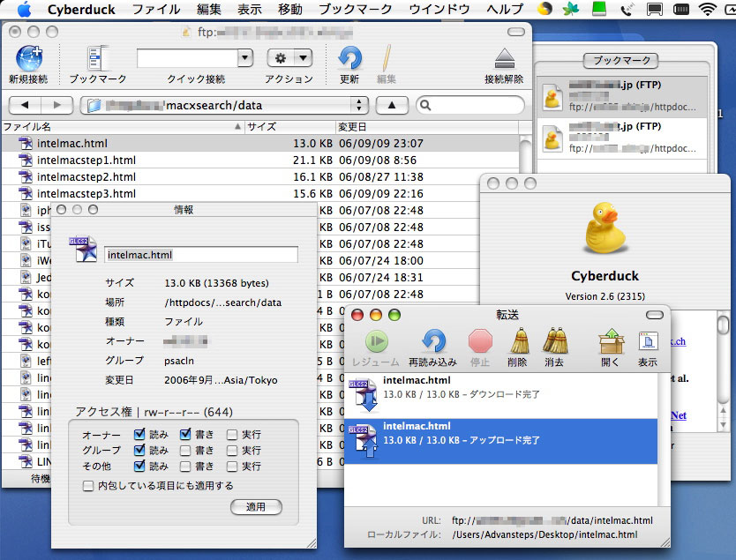Click the ブックマーク drawer header button
This screenshot has height=560, width=736.
pyautogui.click(x=620, y=61)
